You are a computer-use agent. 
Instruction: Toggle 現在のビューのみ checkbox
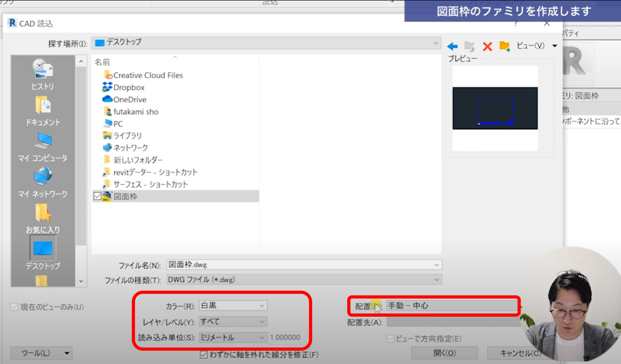click(x=14, y=307)
